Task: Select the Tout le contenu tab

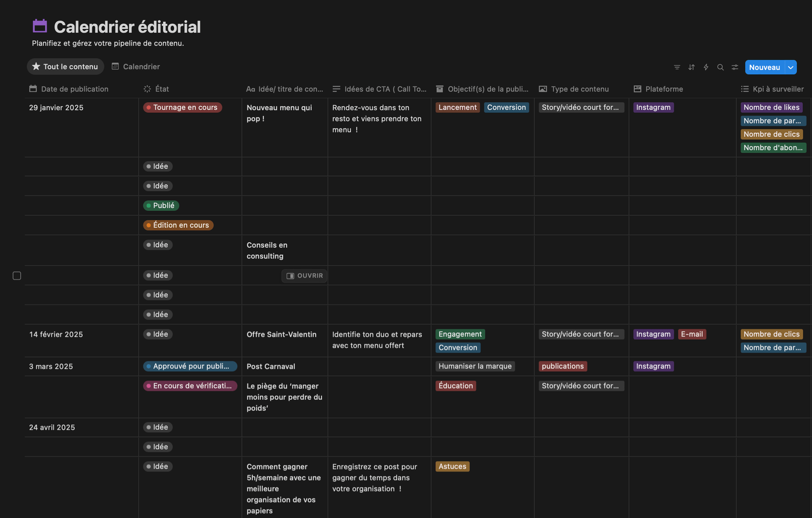Action: (66, 67)
